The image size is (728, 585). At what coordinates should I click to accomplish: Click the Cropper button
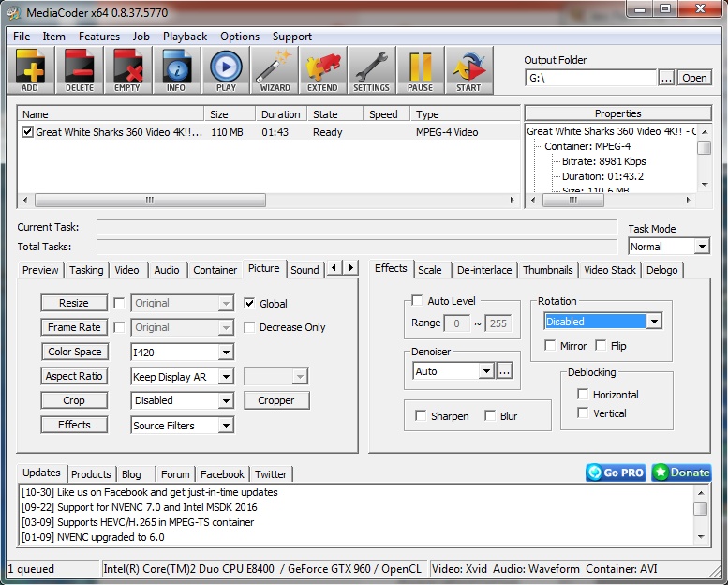(x=276, y=400)
